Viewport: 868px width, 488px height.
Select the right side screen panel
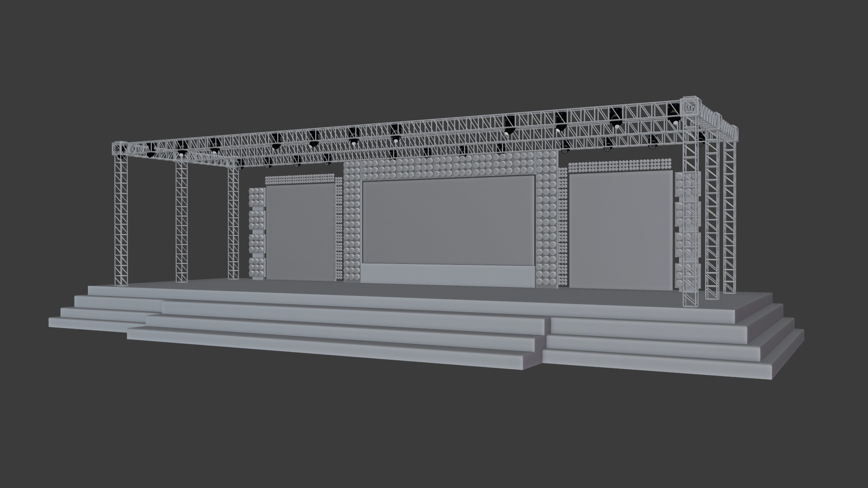[621, 230]
